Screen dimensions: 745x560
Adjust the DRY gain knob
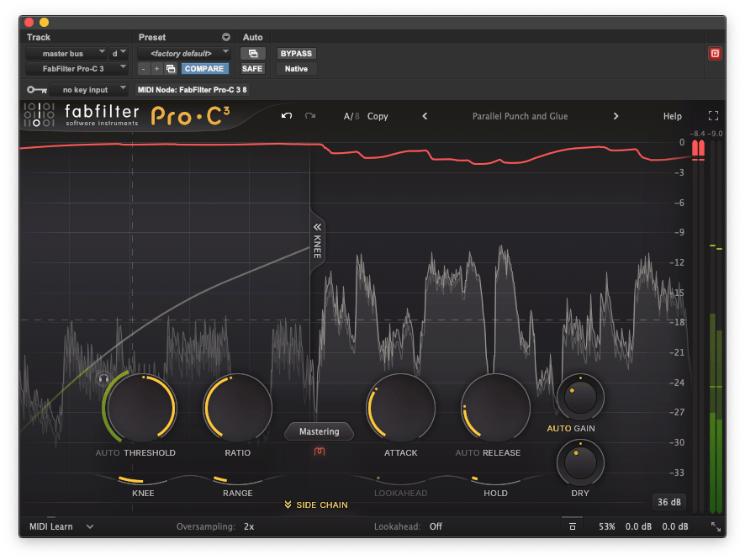click(579, 462)
